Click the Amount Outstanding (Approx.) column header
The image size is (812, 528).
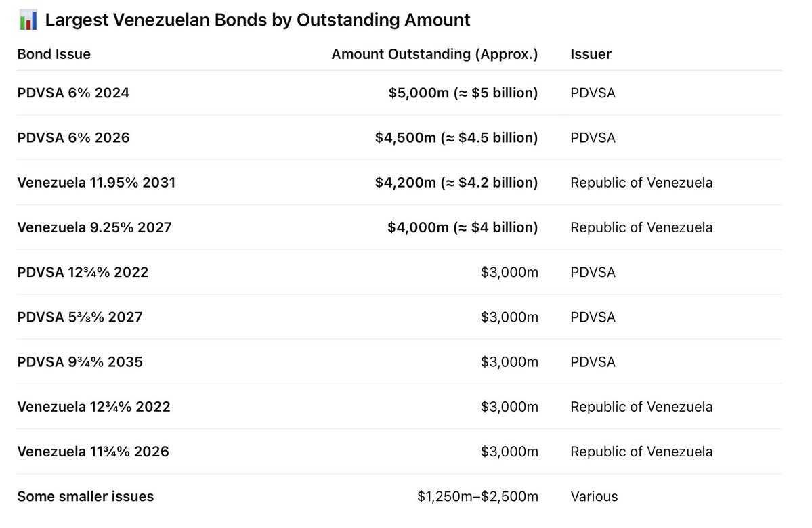point(434,54)
